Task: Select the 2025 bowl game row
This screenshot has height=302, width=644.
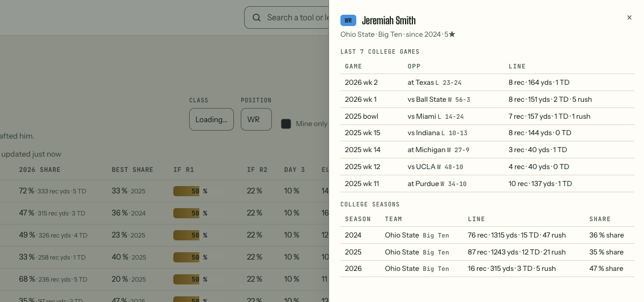Action: tap(487, 117)
